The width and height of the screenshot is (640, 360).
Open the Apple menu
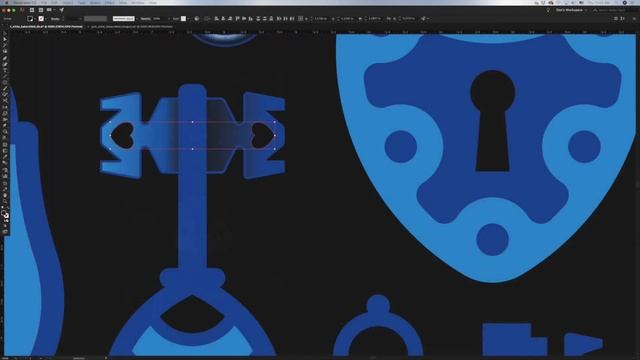tap(7, 2)
